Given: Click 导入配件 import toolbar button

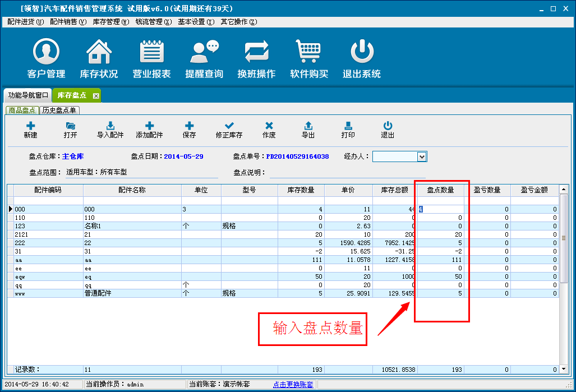Looking at the screenshot, I should tap(110, 130).
